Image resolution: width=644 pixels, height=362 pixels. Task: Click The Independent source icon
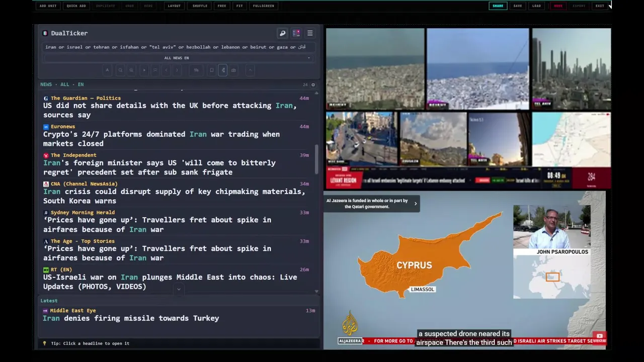coord(46,155)
